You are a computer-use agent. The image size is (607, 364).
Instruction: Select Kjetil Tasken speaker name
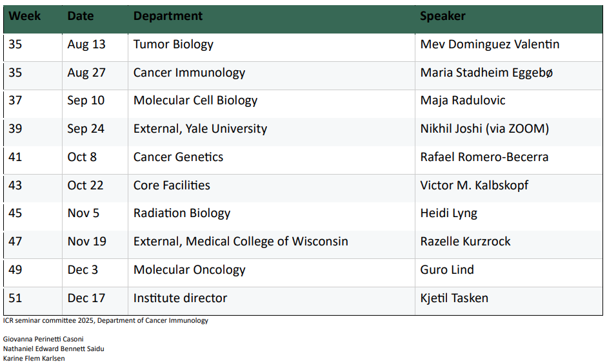(x=454, y=298)
